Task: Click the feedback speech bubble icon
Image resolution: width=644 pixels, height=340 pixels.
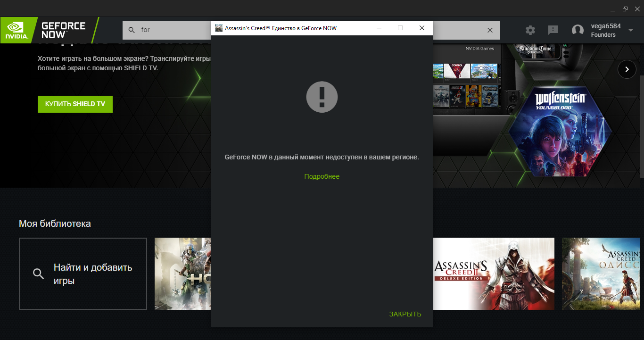Action: (553, 30)
